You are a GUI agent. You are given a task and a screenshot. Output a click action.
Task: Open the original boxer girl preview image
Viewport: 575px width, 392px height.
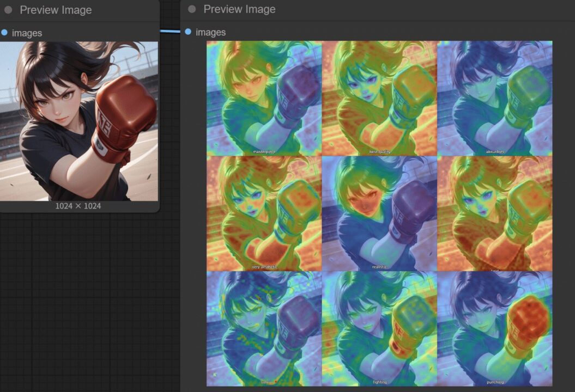click(x=79, y=121)
